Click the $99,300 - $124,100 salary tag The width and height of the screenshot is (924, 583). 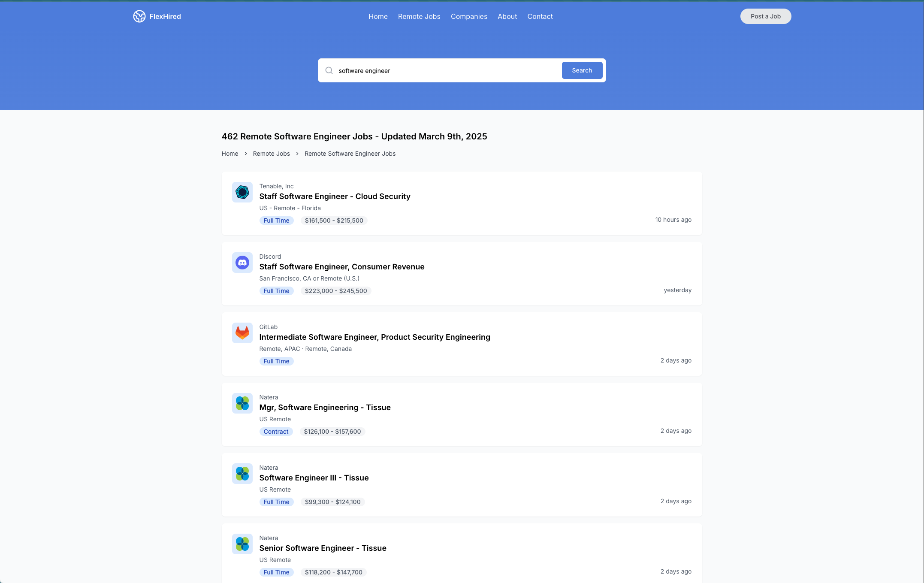click(333, 502)
